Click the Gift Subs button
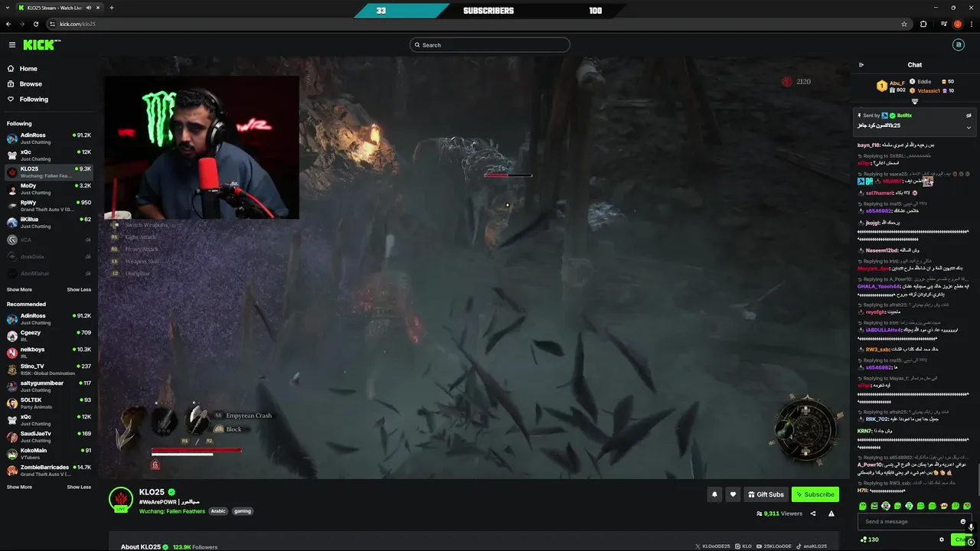The width and height of the screenshot is (980, 551). coord(766,494)
